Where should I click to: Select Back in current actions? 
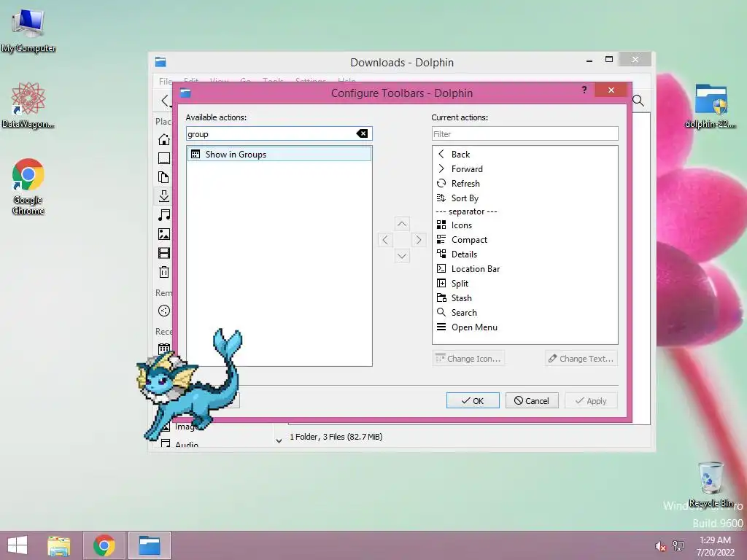(x=525, y=155)
